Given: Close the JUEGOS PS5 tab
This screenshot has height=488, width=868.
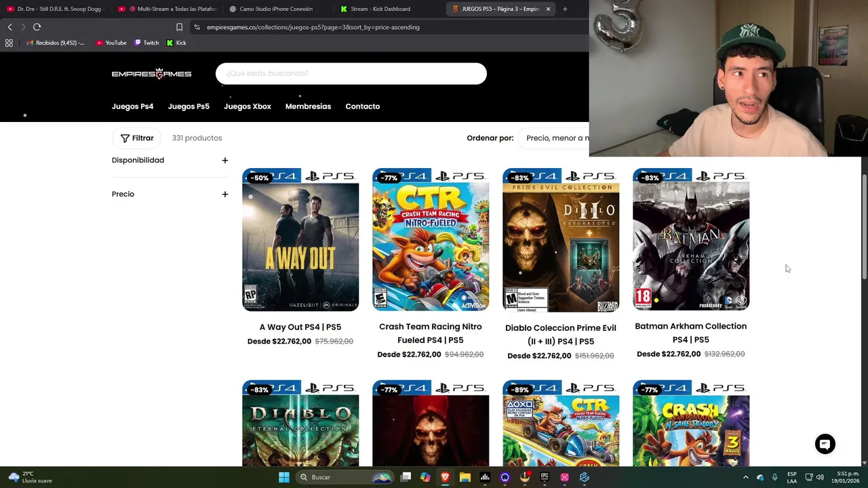Looking at the screenshot, I should pos(548,9).
